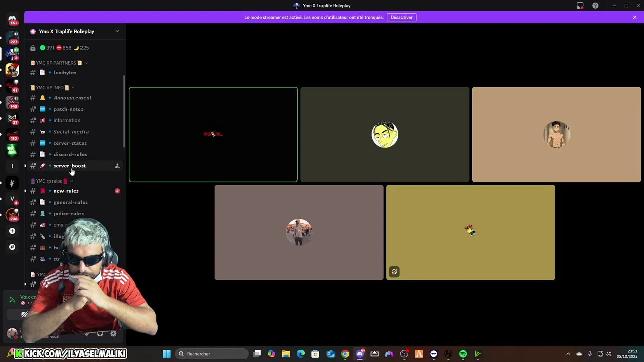Open Microsoft Store from the taskbar
644x362 pixels.
click(x=315, y=354)
